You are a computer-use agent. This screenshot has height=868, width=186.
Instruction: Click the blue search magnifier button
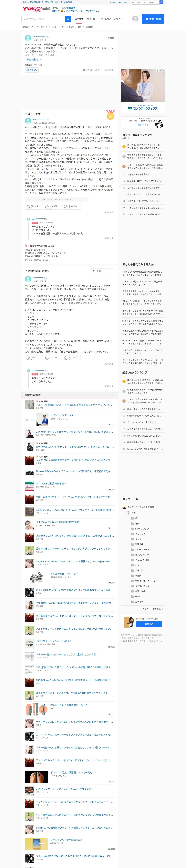coord(68,19)
